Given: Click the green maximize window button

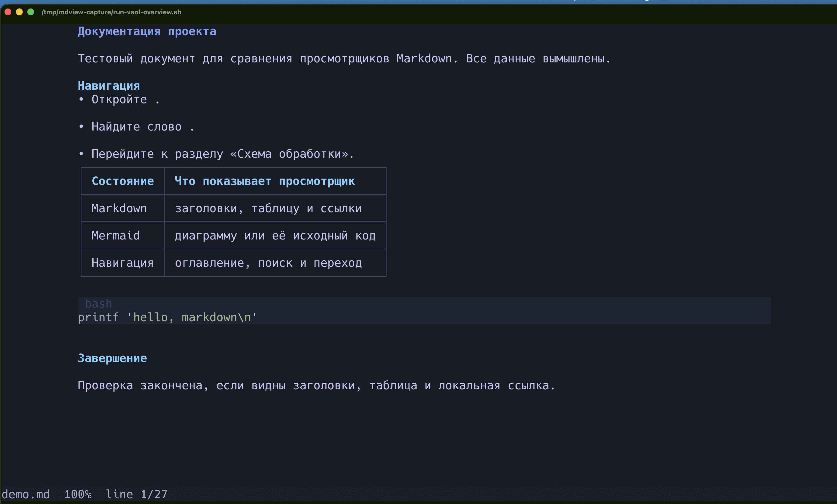Looking at the screenshot, I should [x=30, y=12].
